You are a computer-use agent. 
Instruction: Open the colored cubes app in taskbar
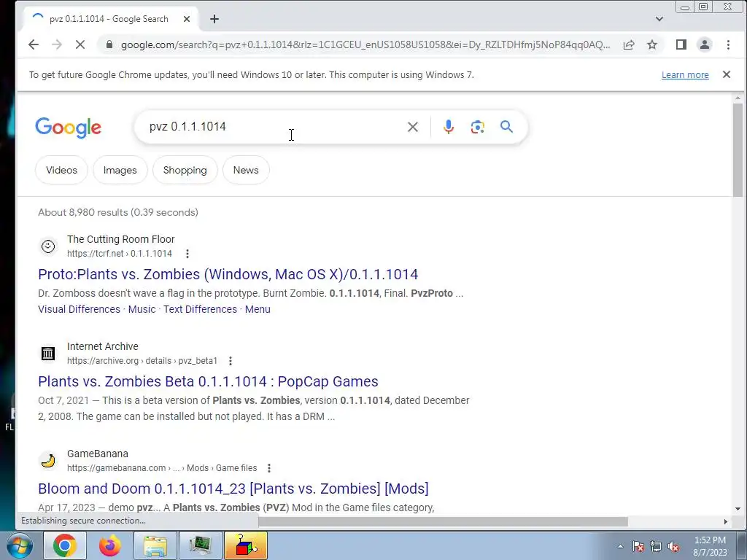pos(246,545)
